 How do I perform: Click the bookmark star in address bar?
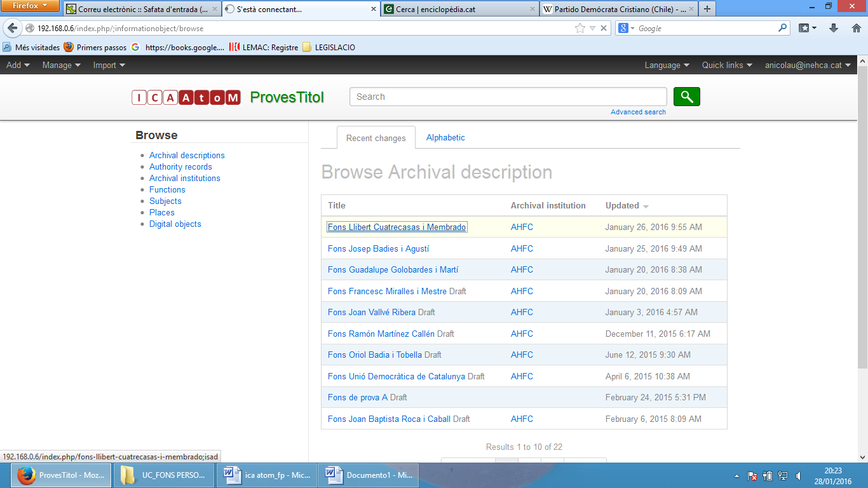[x=580, y=28]
